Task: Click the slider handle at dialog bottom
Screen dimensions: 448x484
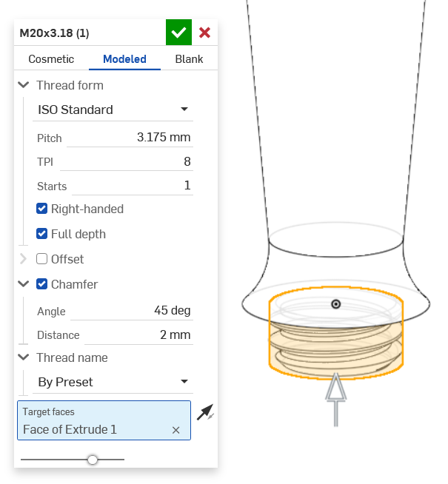Action: pyautogui.click(x=93, y=460)
